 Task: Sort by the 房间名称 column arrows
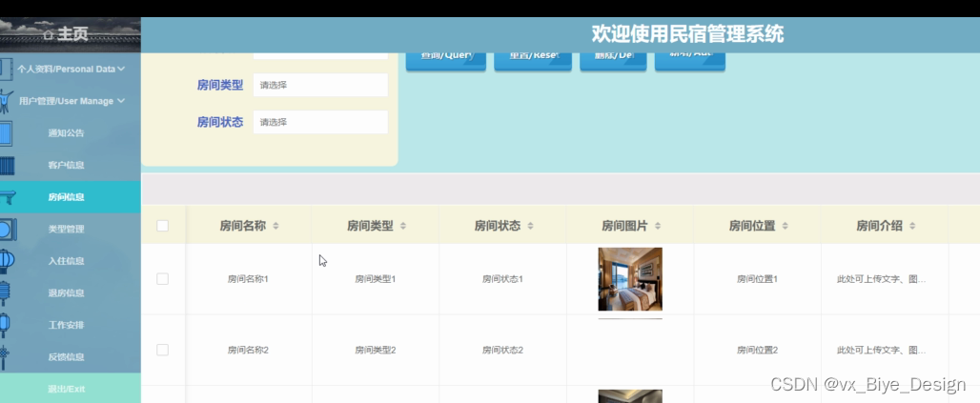click(276, 226)
